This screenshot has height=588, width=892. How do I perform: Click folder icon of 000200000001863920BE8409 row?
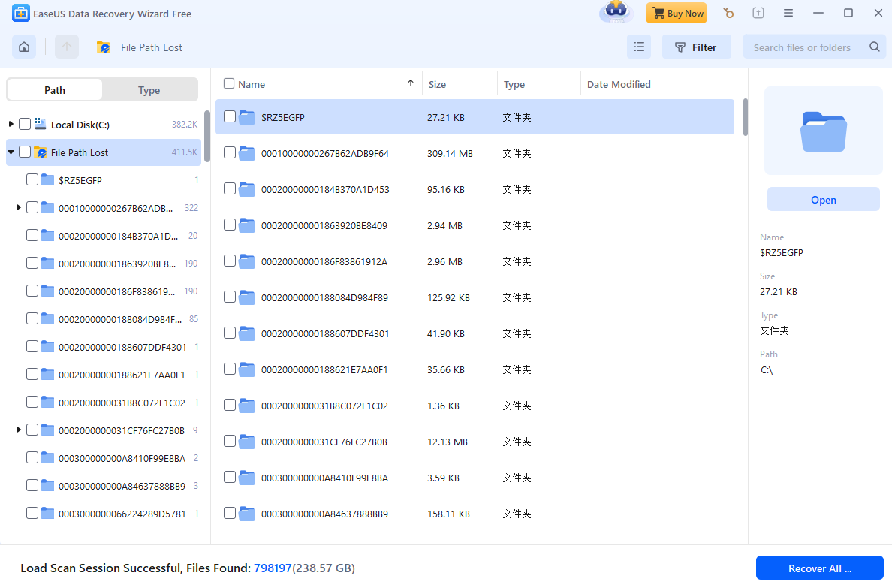point(247,225)
